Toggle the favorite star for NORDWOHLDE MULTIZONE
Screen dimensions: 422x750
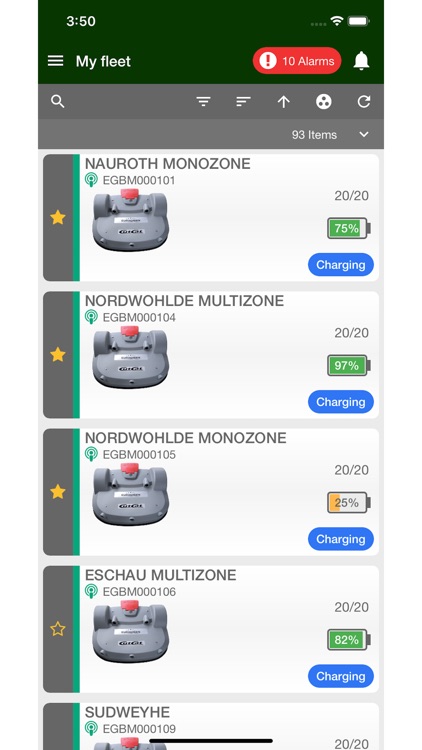(58, 354)
